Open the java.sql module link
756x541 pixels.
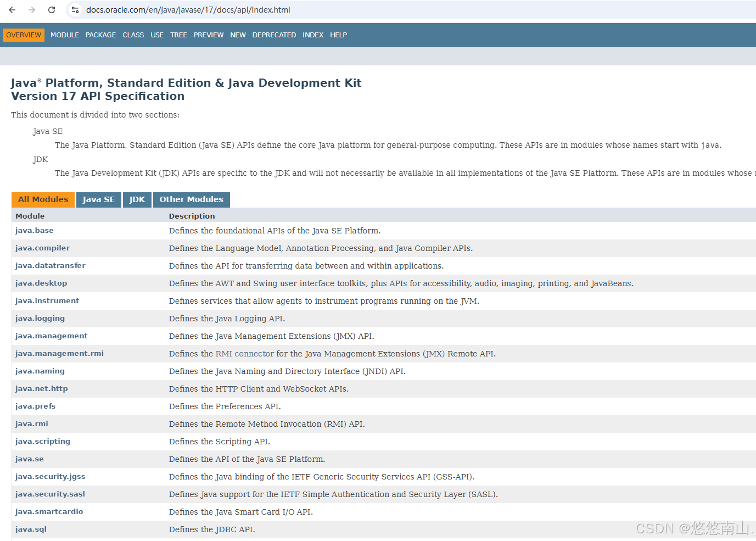(x=30, y=529)
